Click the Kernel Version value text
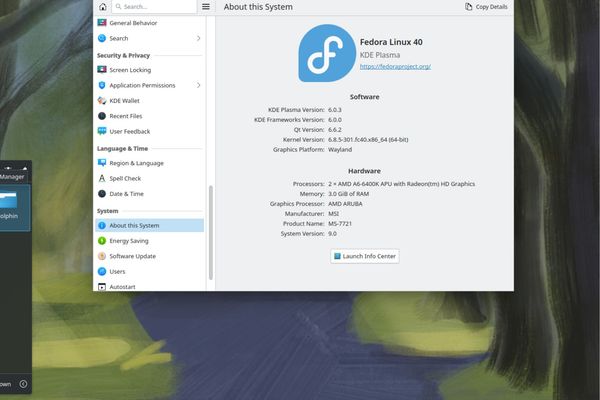This screenshot has width=600, height=400. 368,140
